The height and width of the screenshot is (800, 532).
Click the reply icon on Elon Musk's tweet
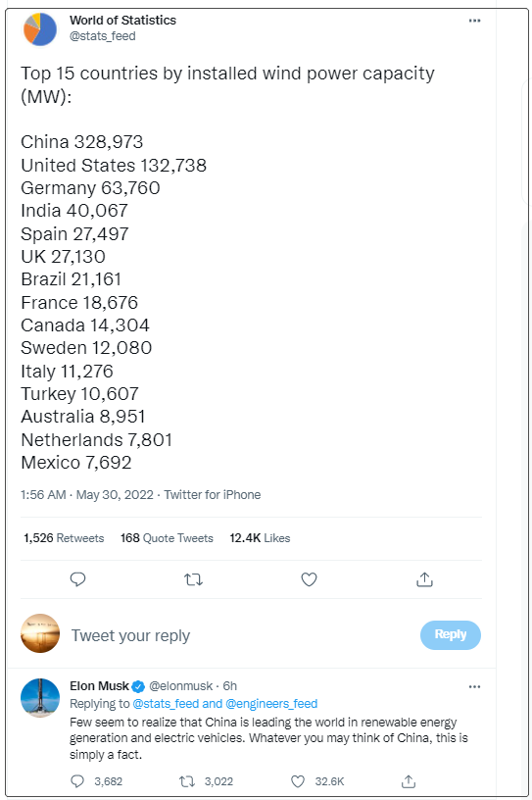pos(77,781)
